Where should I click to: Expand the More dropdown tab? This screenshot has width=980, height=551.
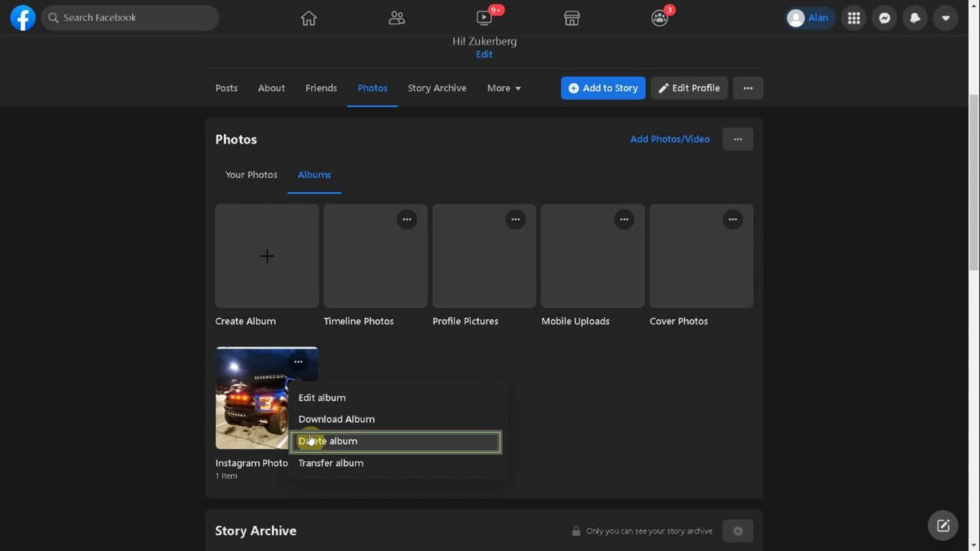[x=504, y=88]
